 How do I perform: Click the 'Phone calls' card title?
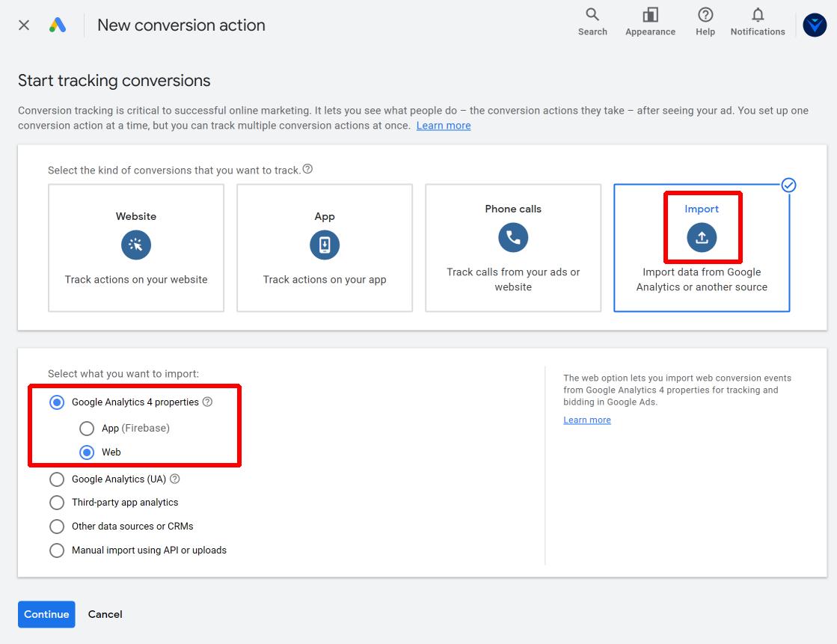tap(513, 209)
